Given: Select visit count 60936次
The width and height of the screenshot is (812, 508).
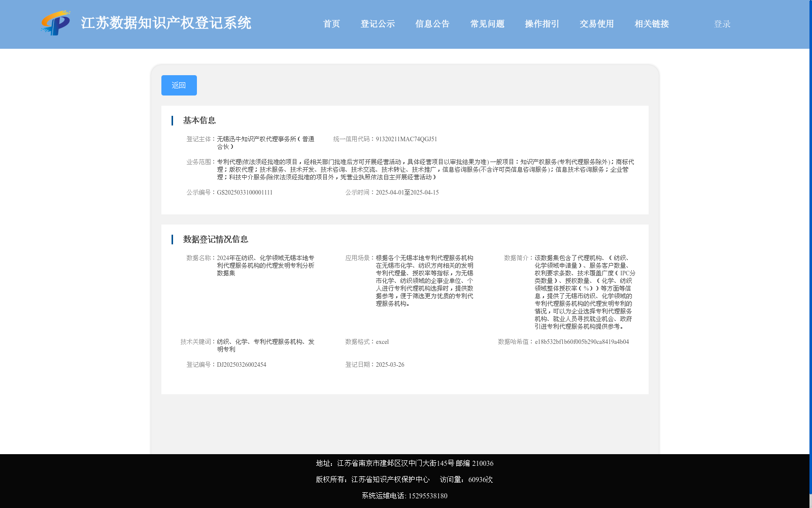Looking at the screenshot, I should (x=481, y=480).
